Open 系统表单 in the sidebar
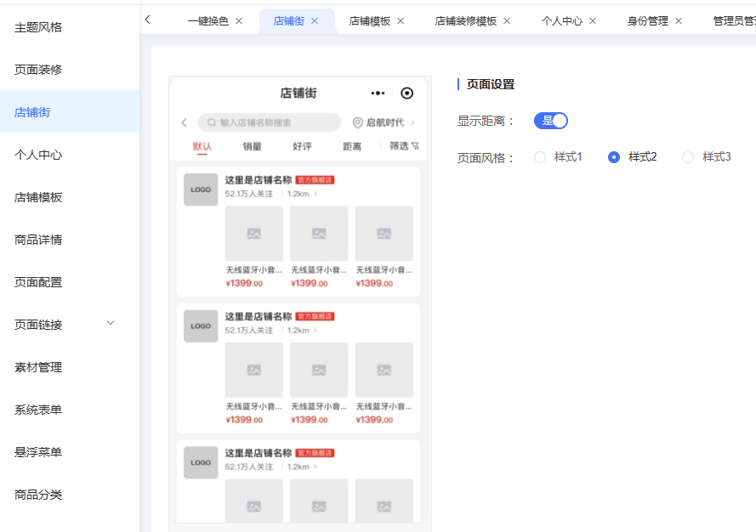 (x=70, y=409)
